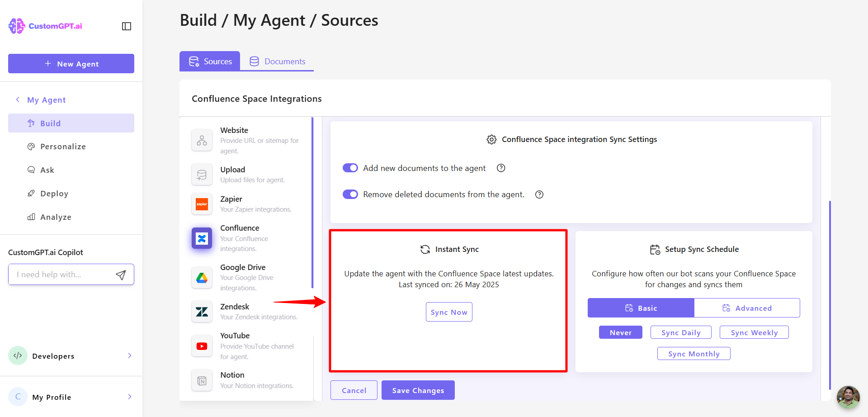Image resolution: width=868 pixels, height=417 pixels.
Task: Toggle Remove deleted documents from the agent
Action: [350, 194]
